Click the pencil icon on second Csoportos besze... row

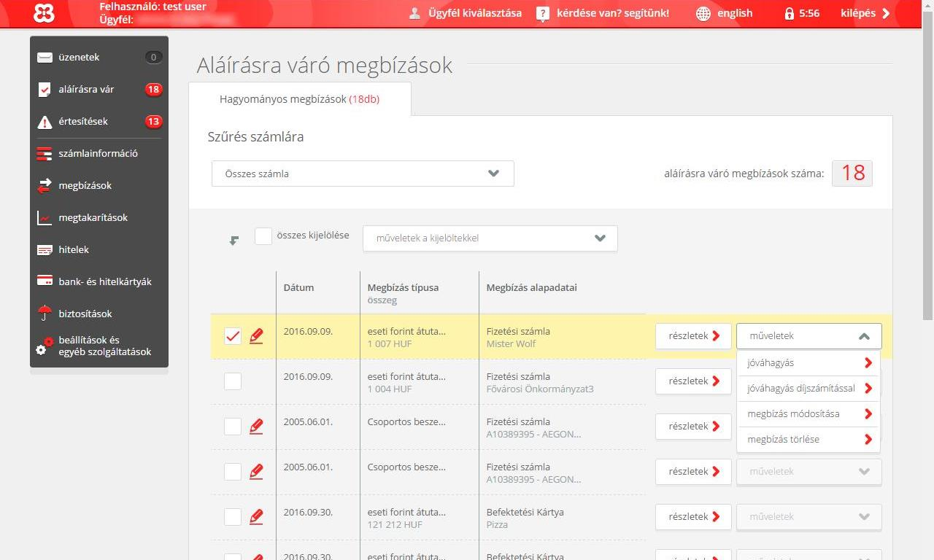256,472
